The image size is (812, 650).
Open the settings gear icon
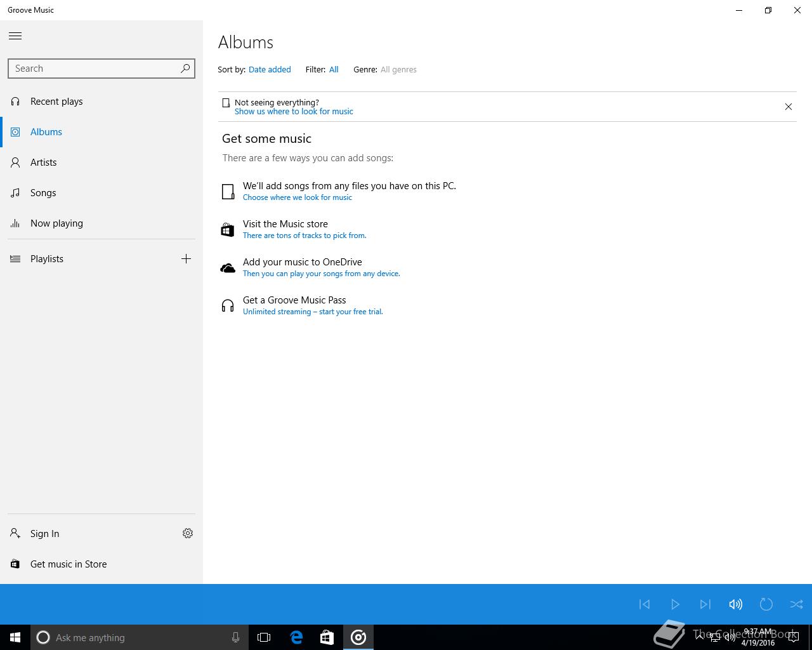188,533
